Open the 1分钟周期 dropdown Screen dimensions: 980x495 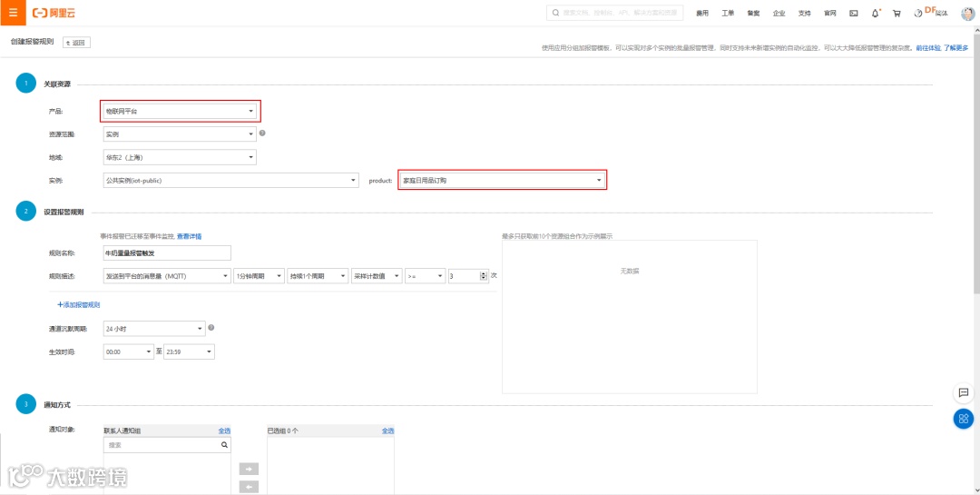[x=258, y=276]
